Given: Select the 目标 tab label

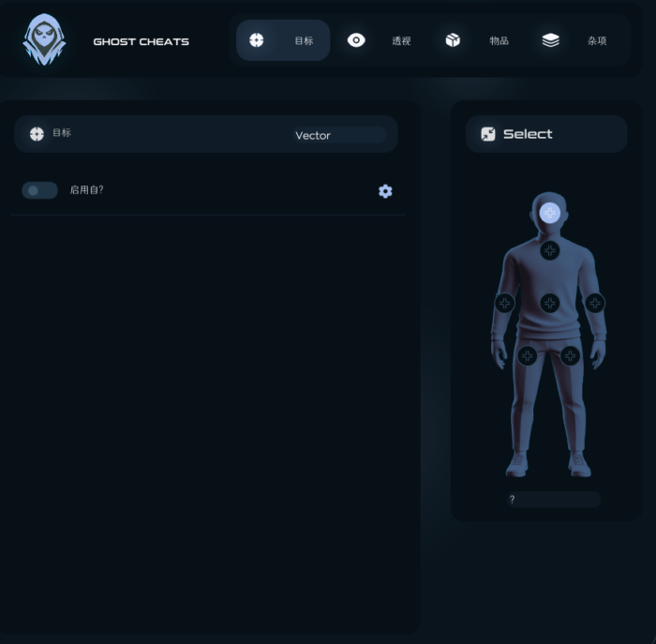Looking at the screenshot, I should [304, 40].
